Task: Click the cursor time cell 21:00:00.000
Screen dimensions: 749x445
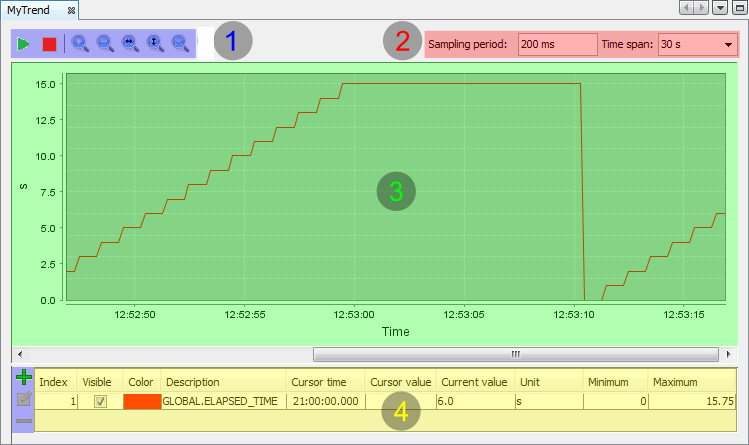Action: (325, 402)
